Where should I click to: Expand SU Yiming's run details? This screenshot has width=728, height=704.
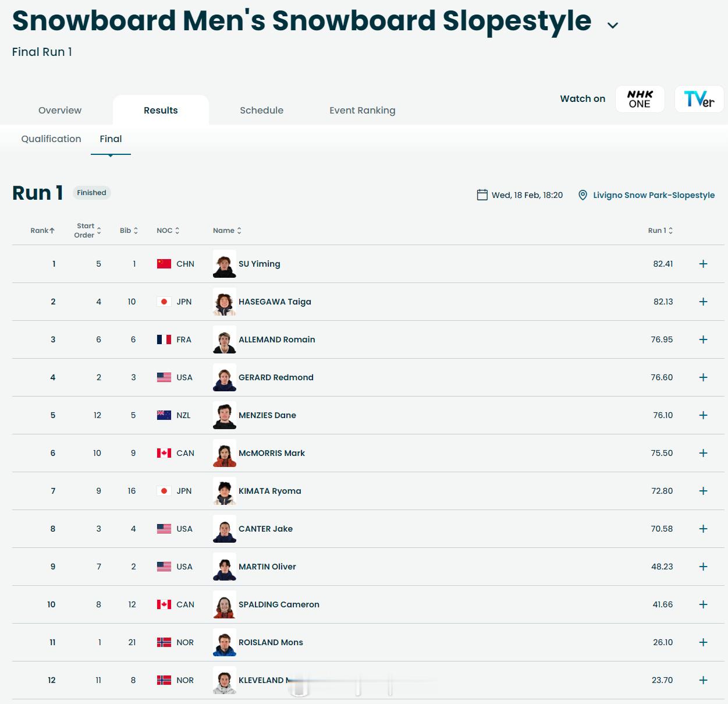(703, 264)
